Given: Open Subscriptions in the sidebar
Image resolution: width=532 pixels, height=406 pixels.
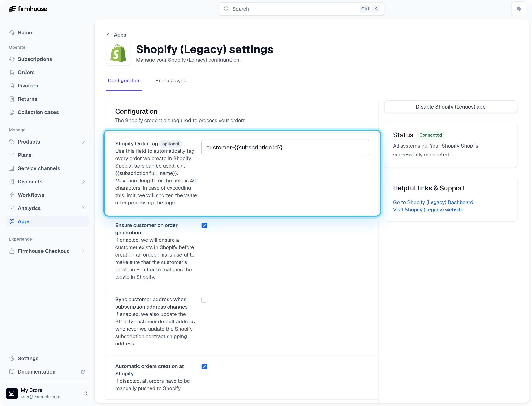Looking at the screenshot, I should (x=47, y=59).
